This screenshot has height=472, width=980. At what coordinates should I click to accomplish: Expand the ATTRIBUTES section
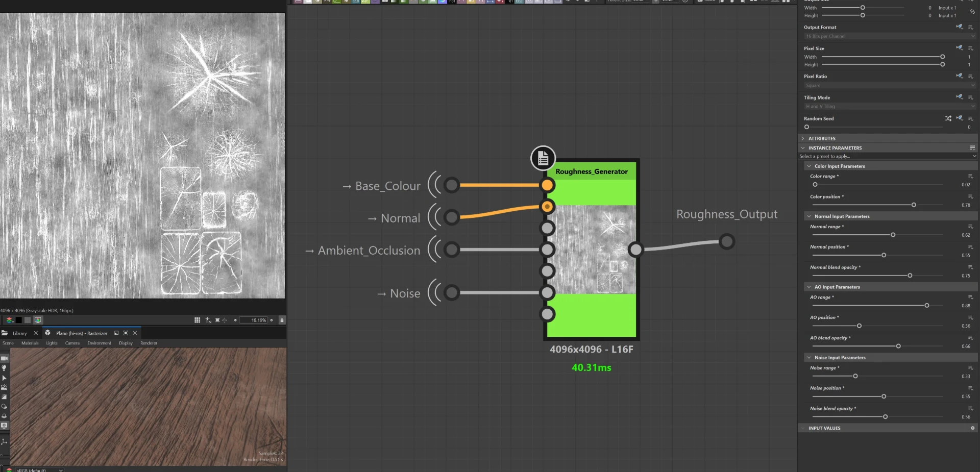pos(803,138)
